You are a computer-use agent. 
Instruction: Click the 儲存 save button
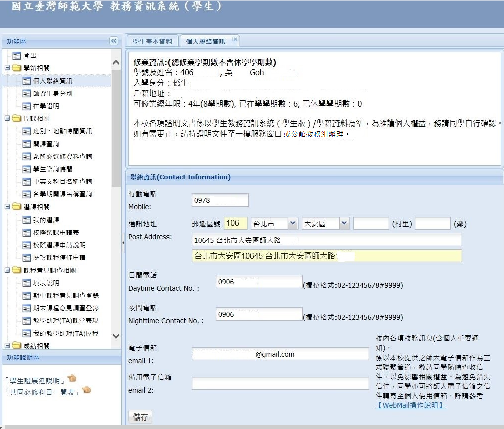click(x=140, y=417)
